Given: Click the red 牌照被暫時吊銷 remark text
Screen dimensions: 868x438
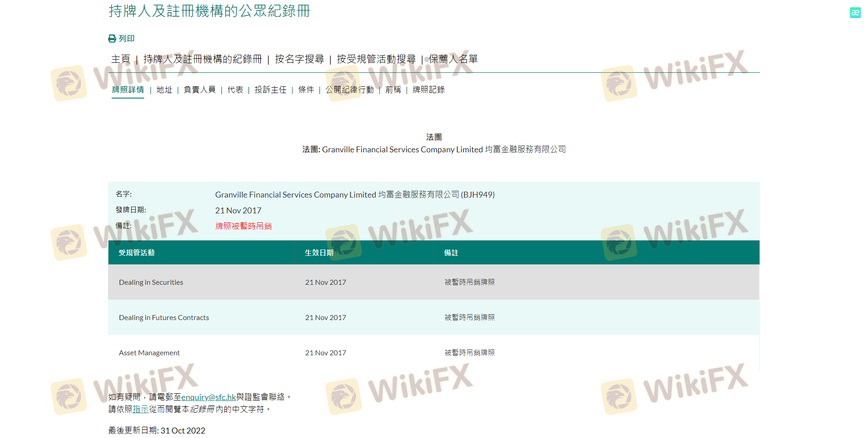Looking at the screenshot, I should point(243,226).
